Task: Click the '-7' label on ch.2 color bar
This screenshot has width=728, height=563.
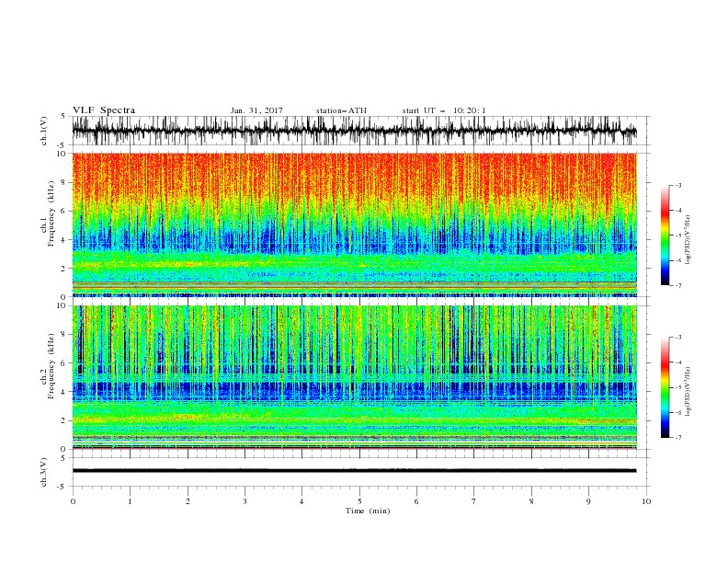Action: pos(677,438)
